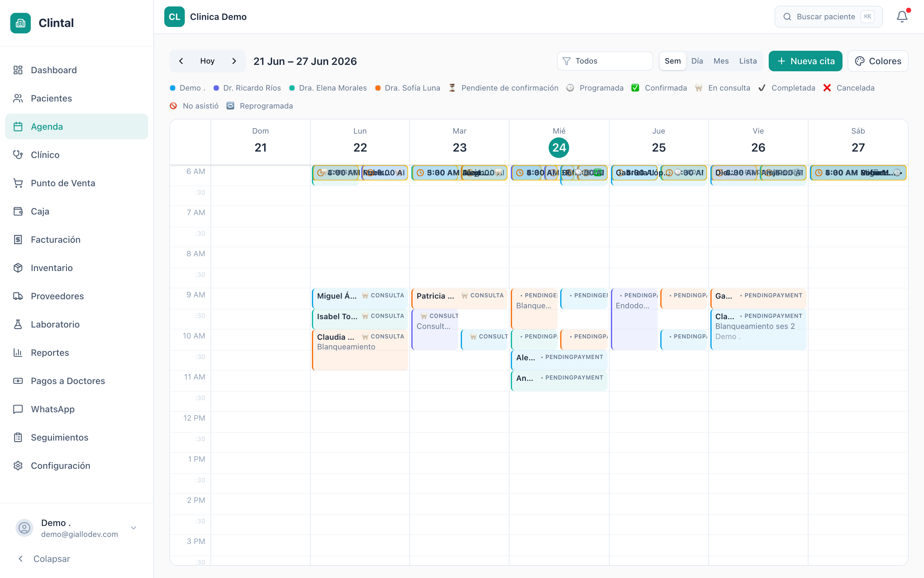Switch to Día view

(697, 61)
